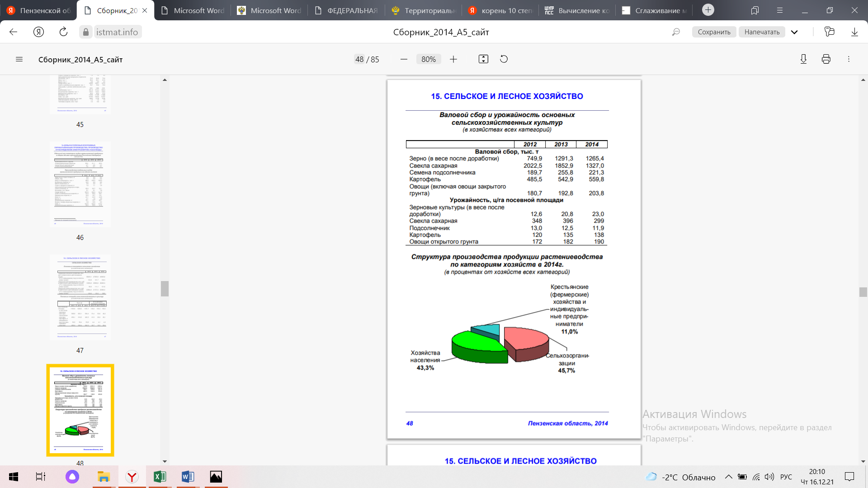868x488 pixels.
Task: Open the notification center icon
Action: pos(849,477)
